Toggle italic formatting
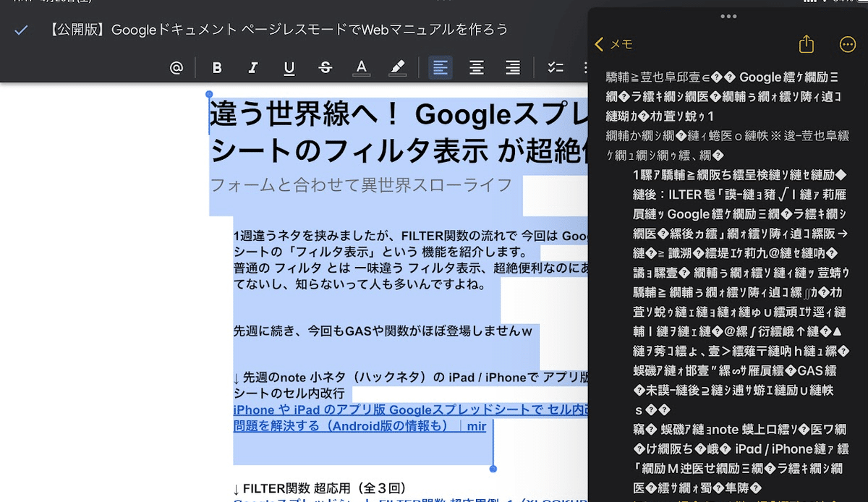This screenshot has width=868, height=502. (253, 67)
